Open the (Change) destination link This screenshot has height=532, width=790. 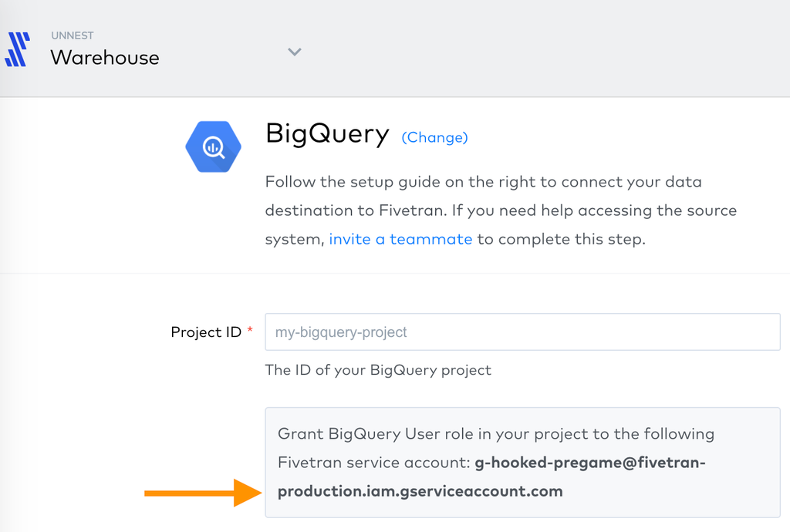[x=434, y=137]
